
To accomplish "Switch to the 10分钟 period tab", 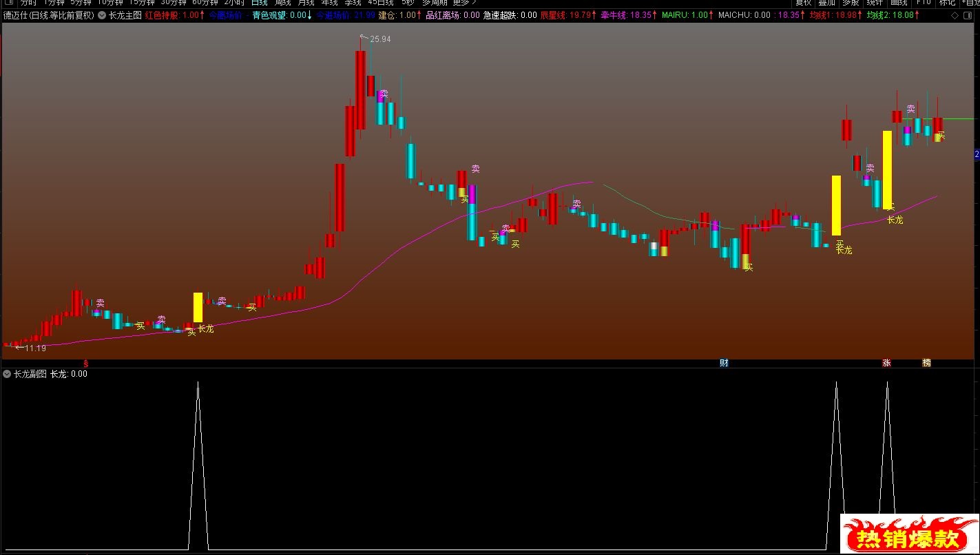I will tap(110, 3).
